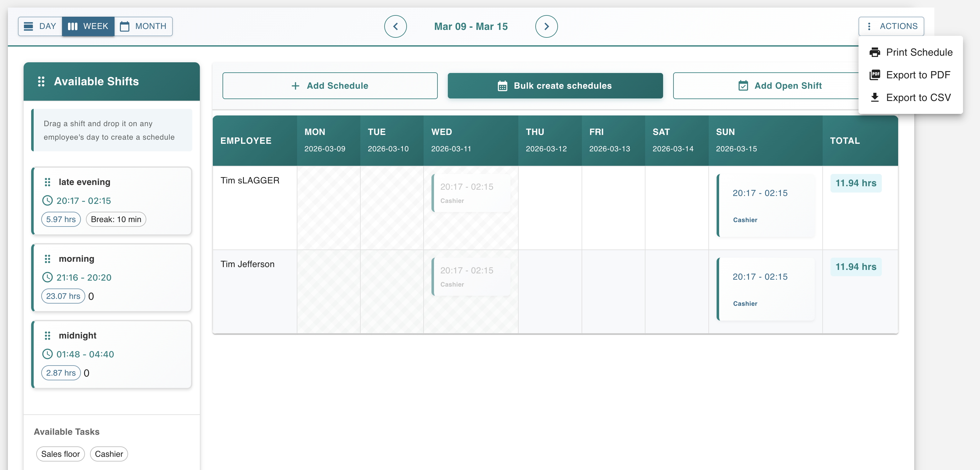Select the Cashier task chip
The image size is (980, 470).
(x=109, y=454)
